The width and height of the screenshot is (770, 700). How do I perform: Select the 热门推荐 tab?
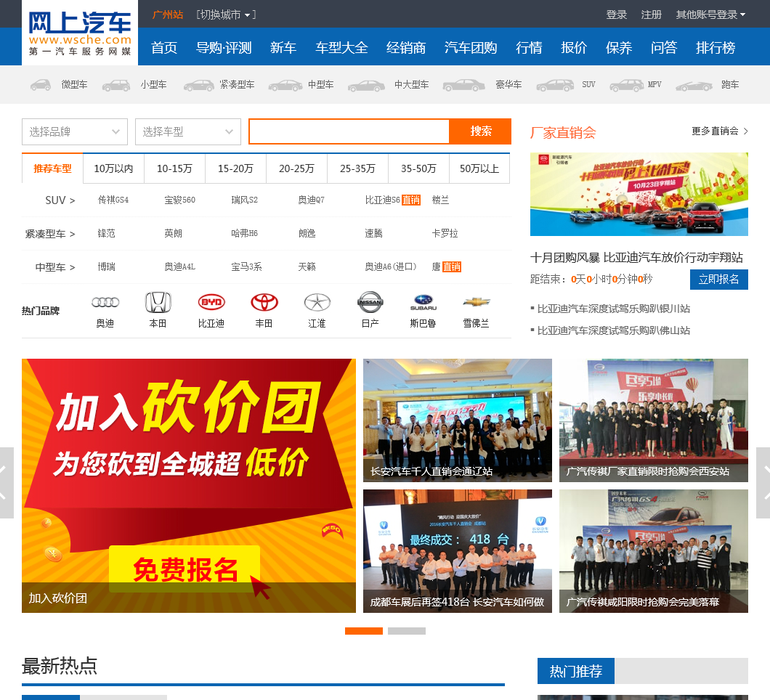point(575,671)
